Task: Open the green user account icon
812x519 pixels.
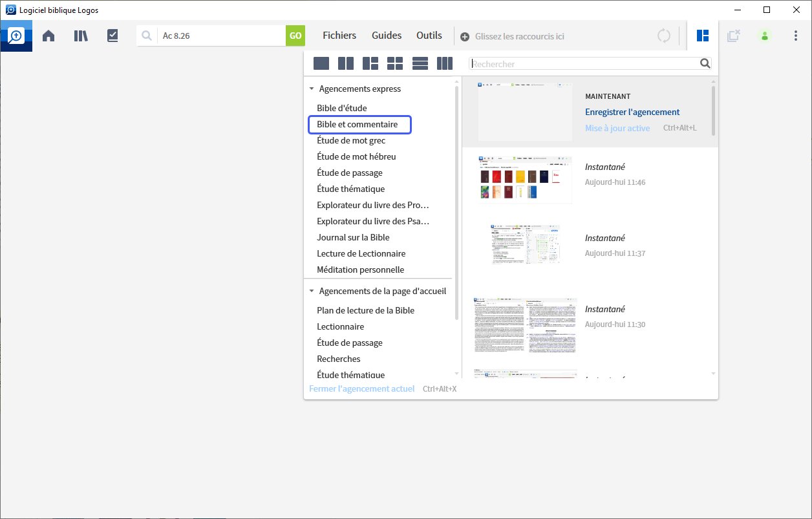Action: [765, 36]
